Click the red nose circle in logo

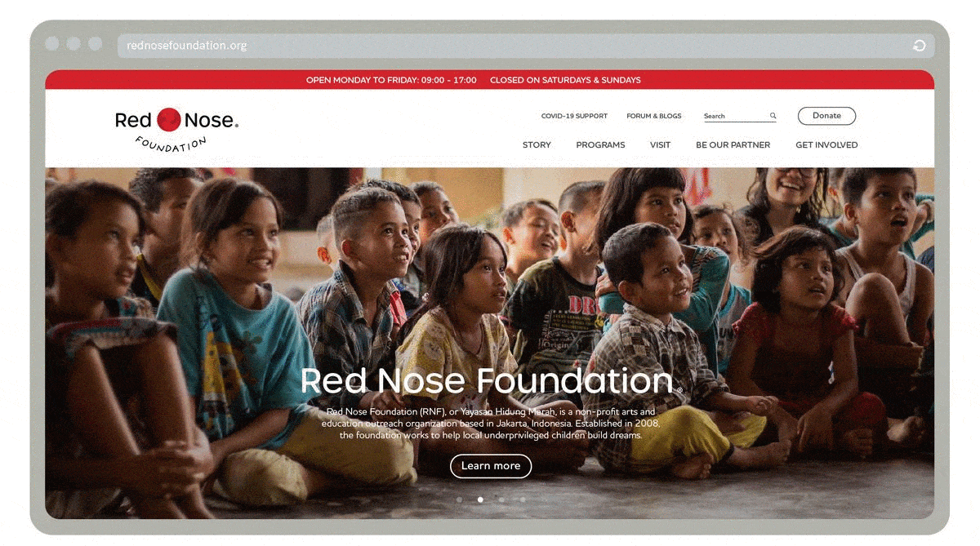(x=168, y=120)
